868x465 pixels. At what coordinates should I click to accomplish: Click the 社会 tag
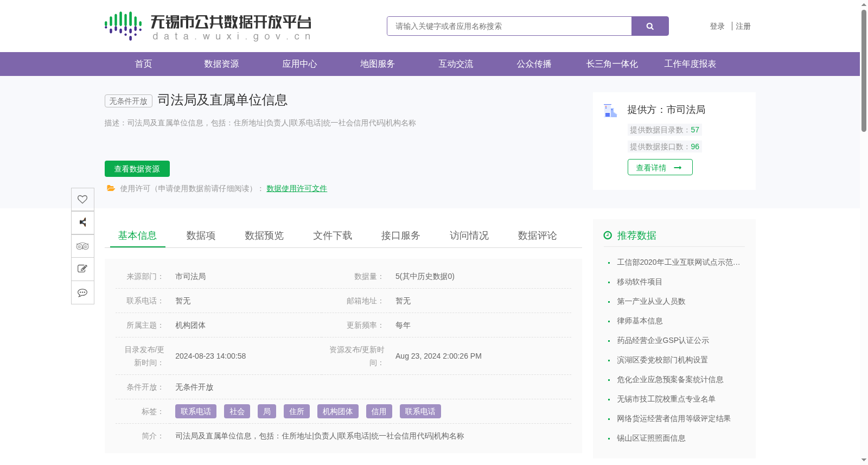pos(237,411)
